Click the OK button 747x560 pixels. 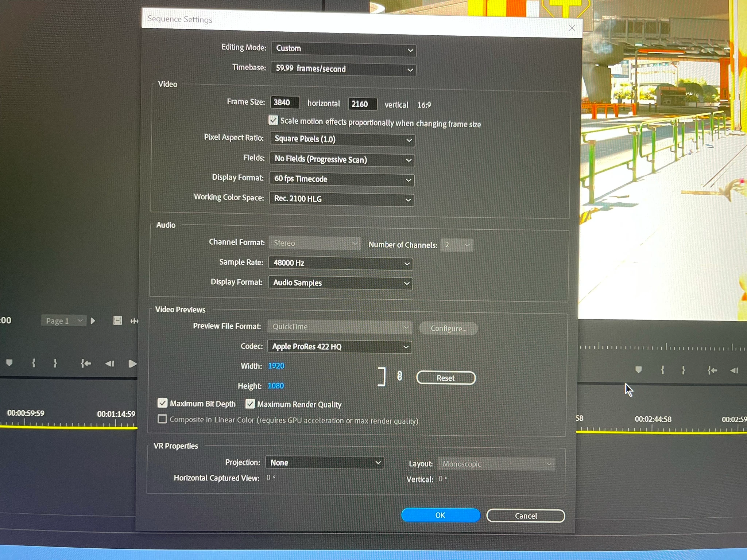coord(440,515)
